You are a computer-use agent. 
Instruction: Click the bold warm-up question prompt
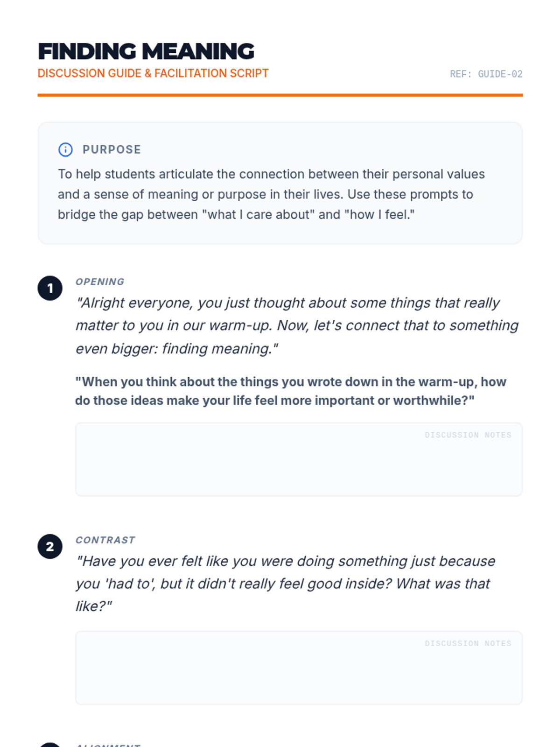[290, 391]
